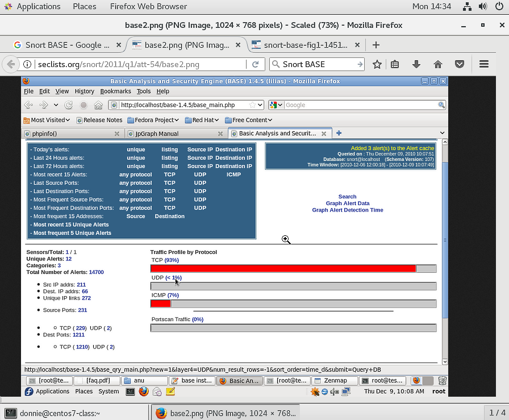Image resolution: width=509 pixels, height=420 pixels.
Task: Switch to snort-base-fig1 tab
Action: [x=305, y=45]
